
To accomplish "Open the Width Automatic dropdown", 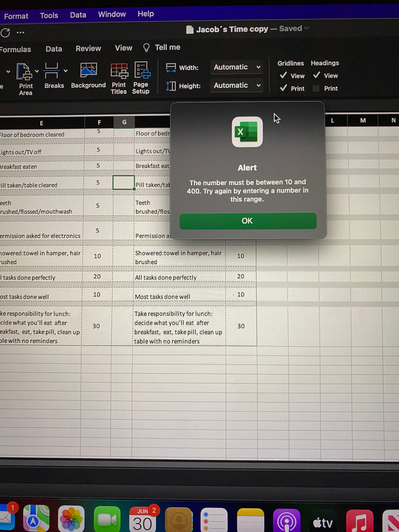I will click(x=236, y=67).
